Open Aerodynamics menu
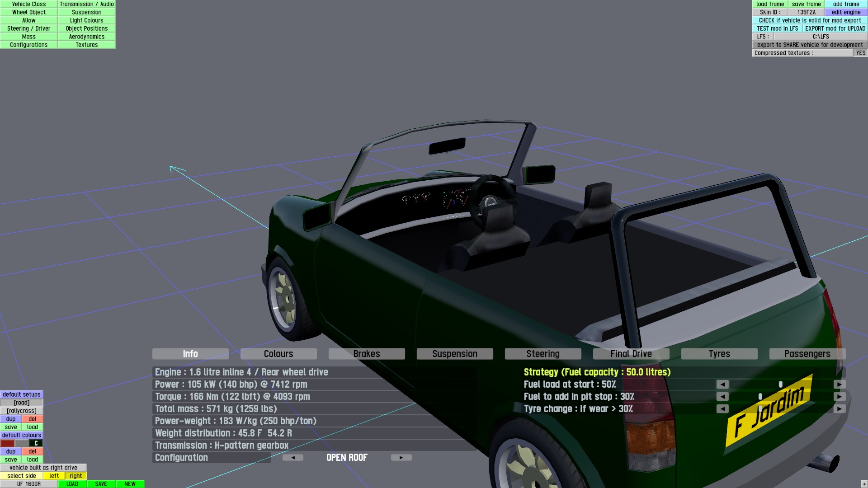The image size is (868, 488). 86,37
